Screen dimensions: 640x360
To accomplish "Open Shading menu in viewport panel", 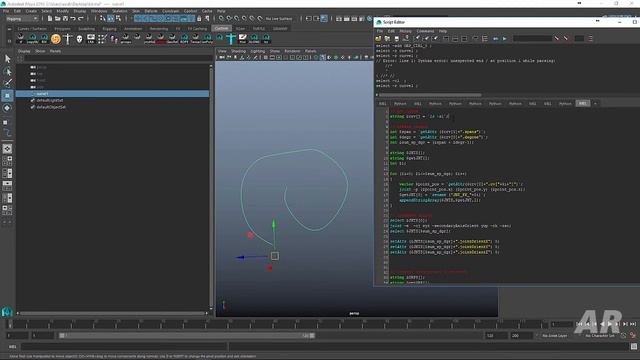I will point(239,51).
